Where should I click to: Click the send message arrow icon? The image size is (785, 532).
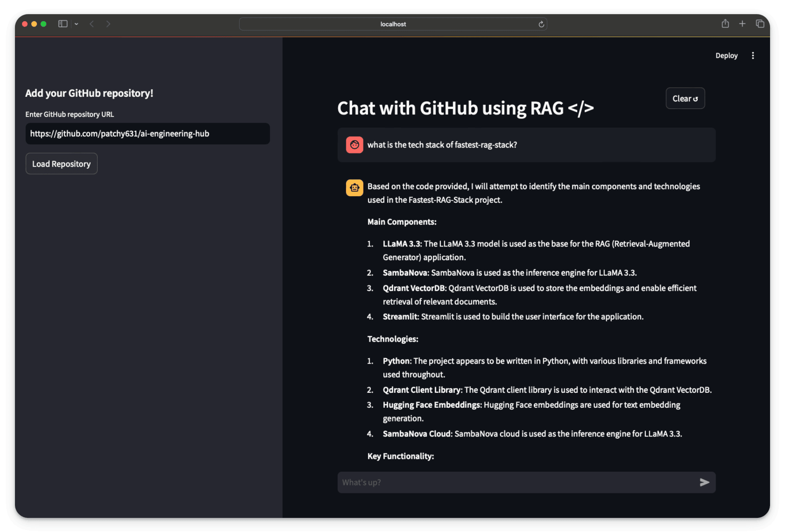[704, 482]
